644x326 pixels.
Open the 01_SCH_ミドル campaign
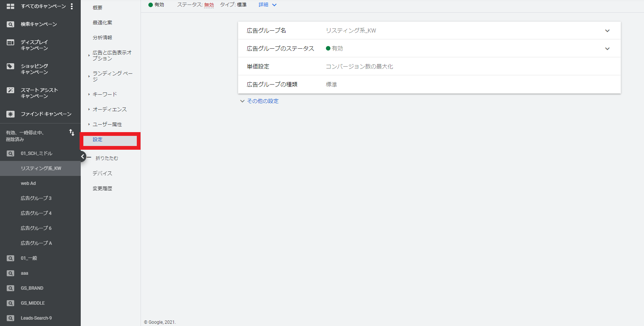tap(37, 153)
